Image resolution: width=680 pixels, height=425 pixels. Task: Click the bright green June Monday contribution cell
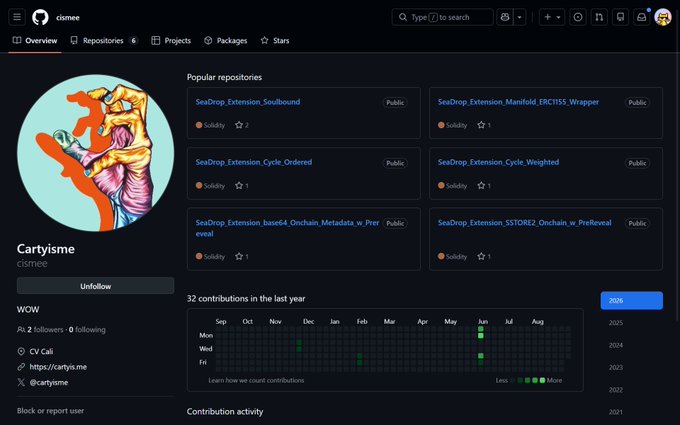click(481, 336)
